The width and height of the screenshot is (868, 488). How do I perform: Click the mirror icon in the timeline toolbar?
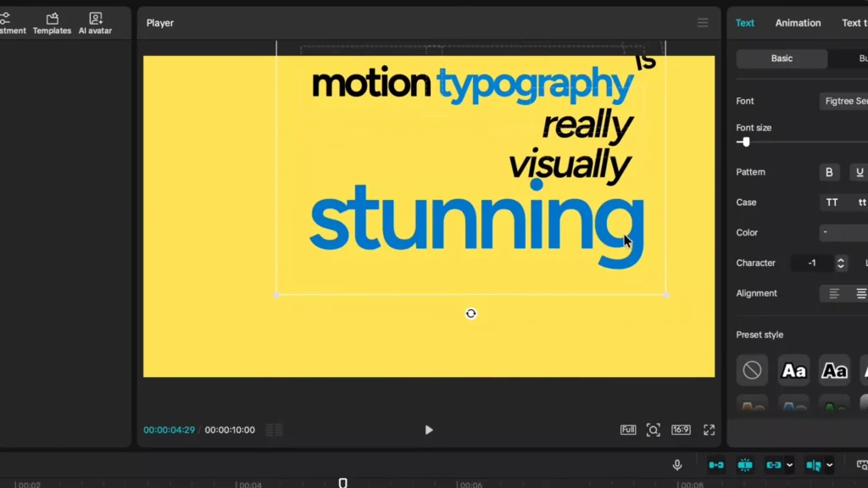pyautogui.click(x=811, y=464)
